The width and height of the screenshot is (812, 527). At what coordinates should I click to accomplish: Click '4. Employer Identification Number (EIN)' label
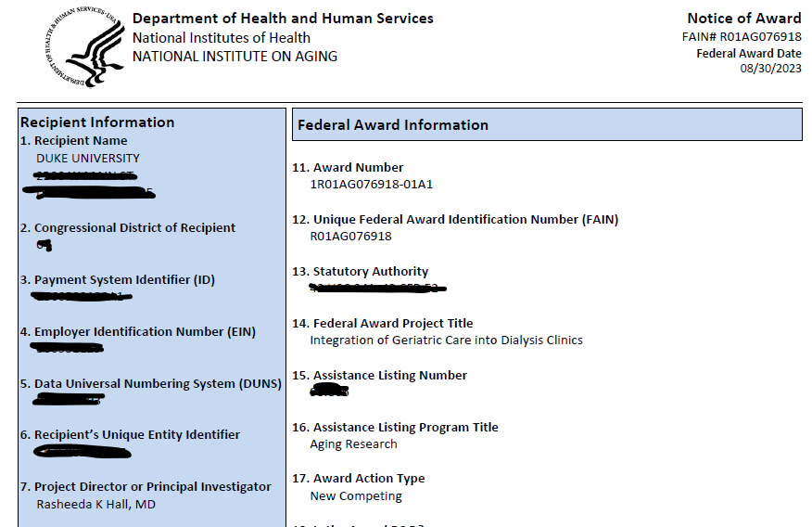(x=138, y=331)
